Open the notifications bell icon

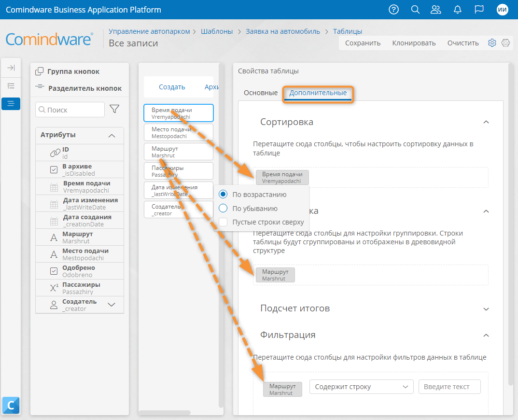coord(458,10)
